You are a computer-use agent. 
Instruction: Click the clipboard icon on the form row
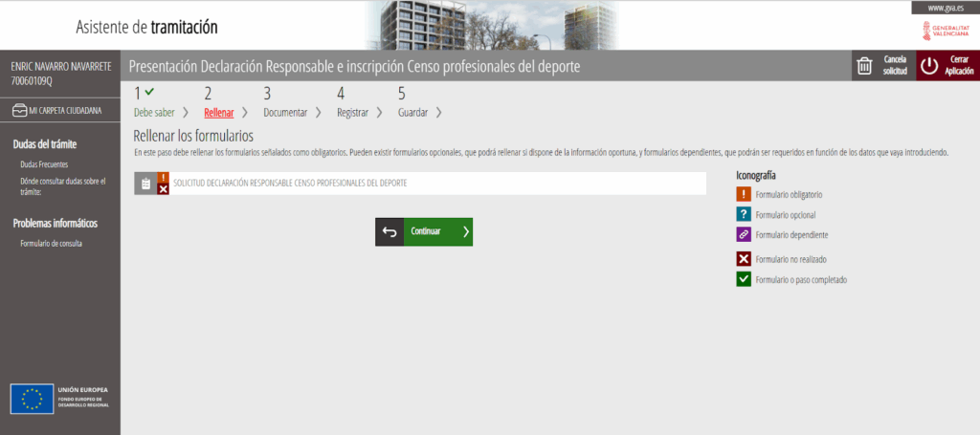click(x=145, y=184)
